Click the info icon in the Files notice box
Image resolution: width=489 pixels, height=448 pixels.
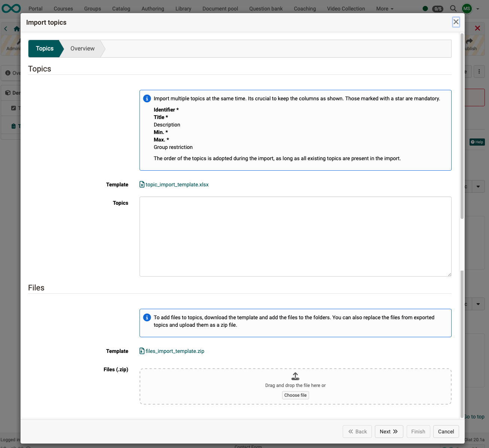click(147, 317)
